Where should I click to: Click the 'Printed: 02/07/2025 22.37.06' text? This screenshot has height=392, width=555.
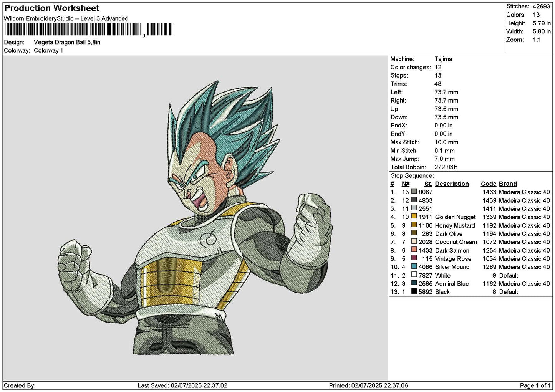point(368,385)
